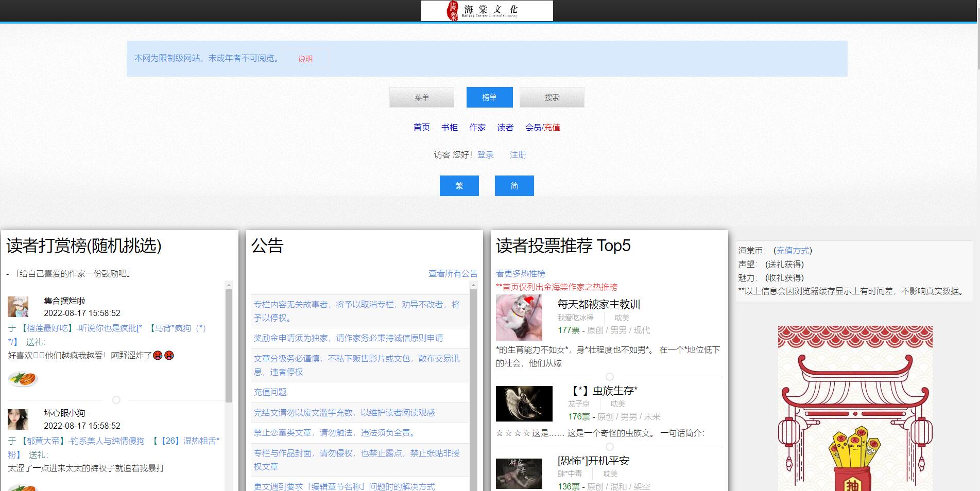The image size is (980, 491).
Task: Click avatar of reader 集合摆烂啦
Action: 18,307
